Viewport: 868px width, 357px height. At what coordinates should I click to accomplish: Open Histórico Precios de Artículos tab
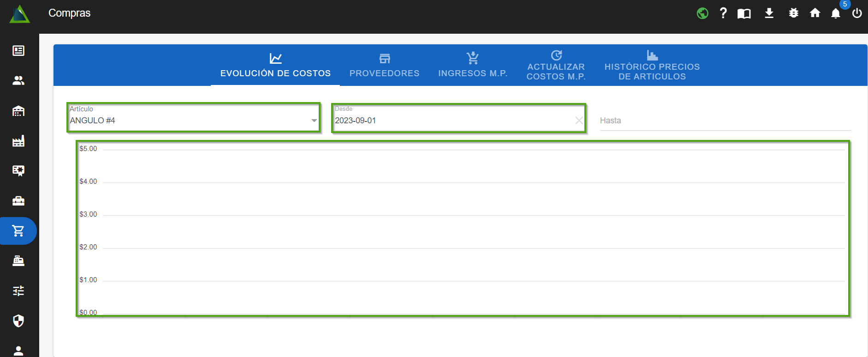click(x=652, y=66)
